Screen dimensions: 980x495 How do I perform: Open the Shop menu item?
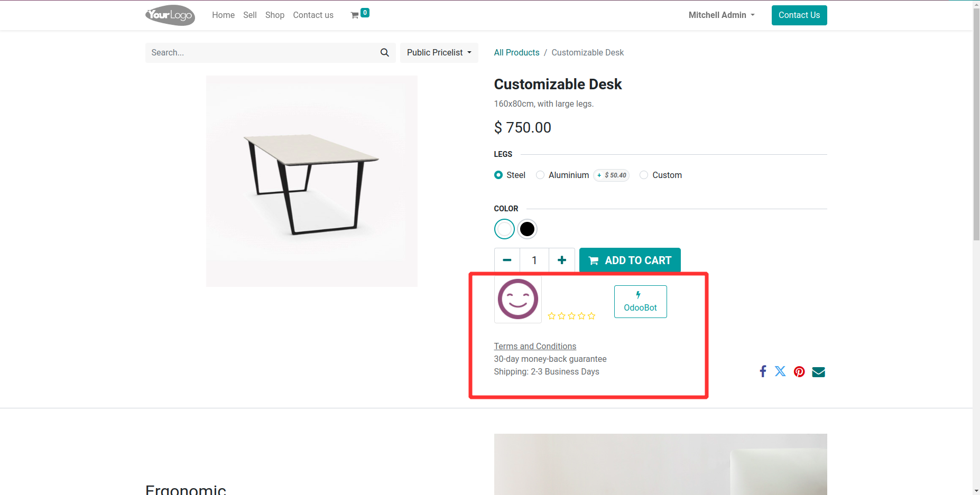coord(275,15)
